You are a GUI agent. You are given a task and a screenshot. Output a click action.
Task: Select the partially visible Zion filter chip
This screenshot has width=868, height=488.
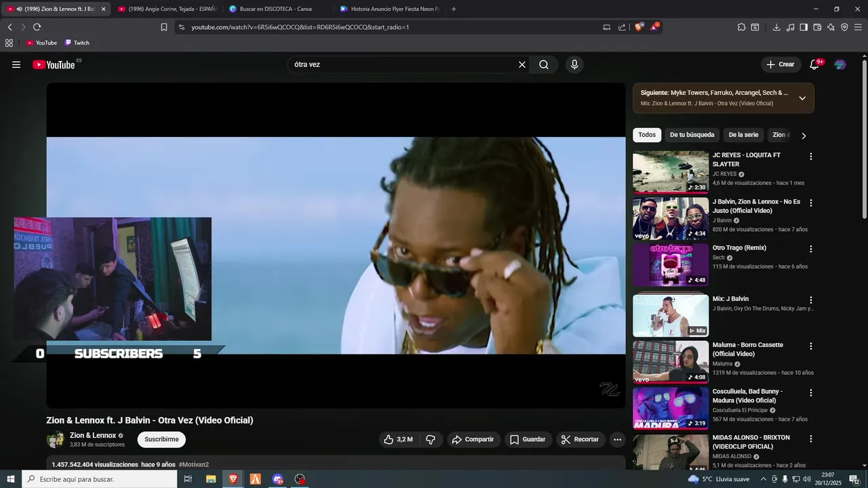[779, 135]
